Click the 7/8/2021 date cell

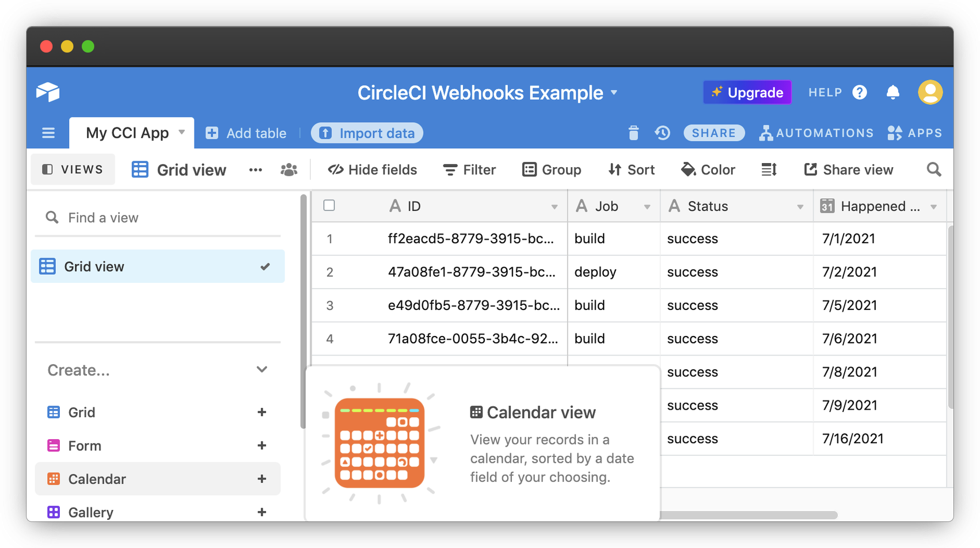pyautogui.click(x=880, y=372)
